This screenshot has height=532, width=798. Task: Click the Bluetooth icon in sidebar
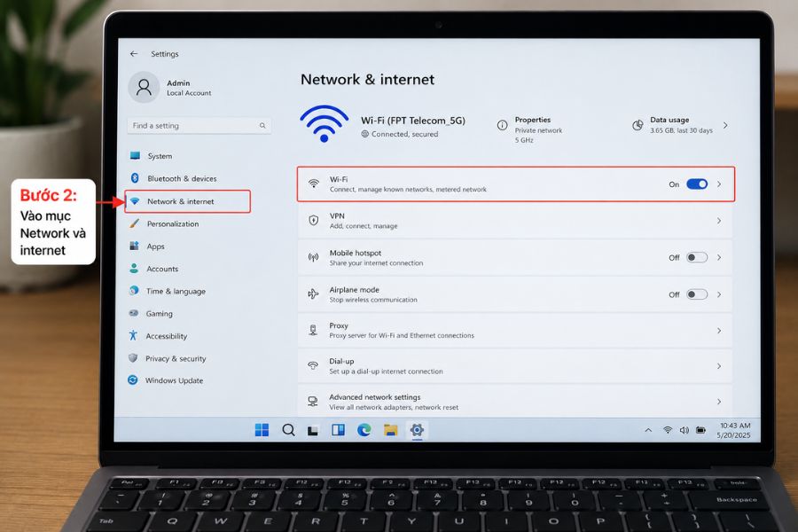[x=135, y=177]
